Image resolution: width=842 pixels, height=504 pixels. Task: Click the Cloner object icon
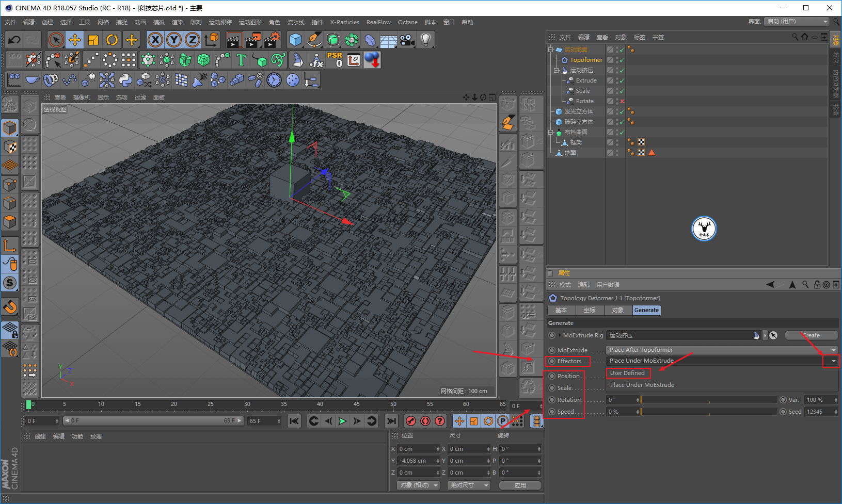[148, 60]
